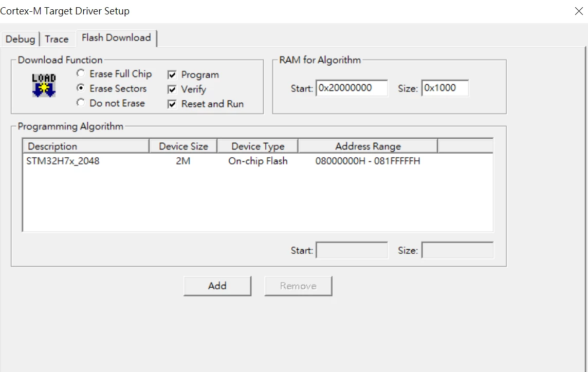Click the LOAD flash download icon
Viewport: 588px width, 372px height.
[44, 85]
